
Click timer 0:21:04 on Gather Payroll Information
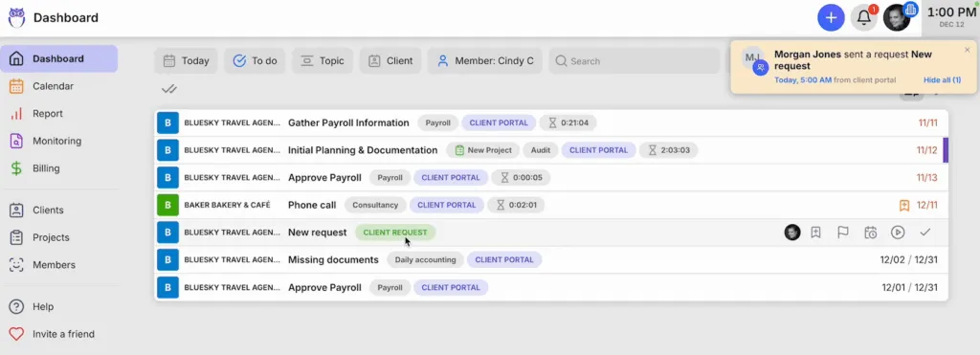coord(568,123)
